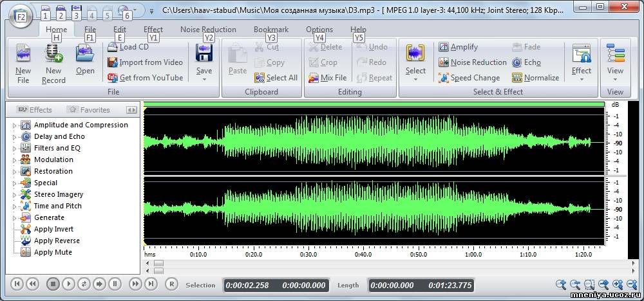This screenshot has height=301, width=644.
Task: Click the horizontal zoom in magnifier
Action: point(561,284)
